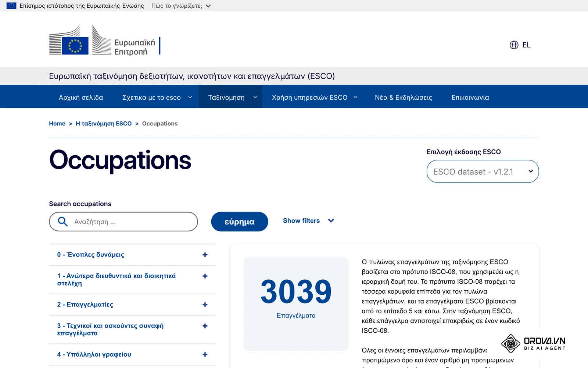Click 'Επαγγέλματα' label under the count
588x368 pixels.
(296, 315)
